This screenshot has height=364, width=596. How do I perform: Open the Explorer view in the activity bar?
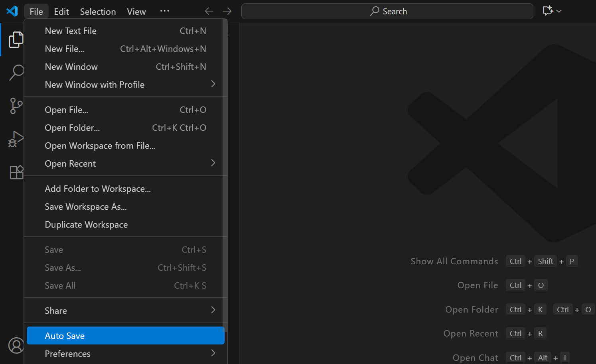click(x=16, y=39)
